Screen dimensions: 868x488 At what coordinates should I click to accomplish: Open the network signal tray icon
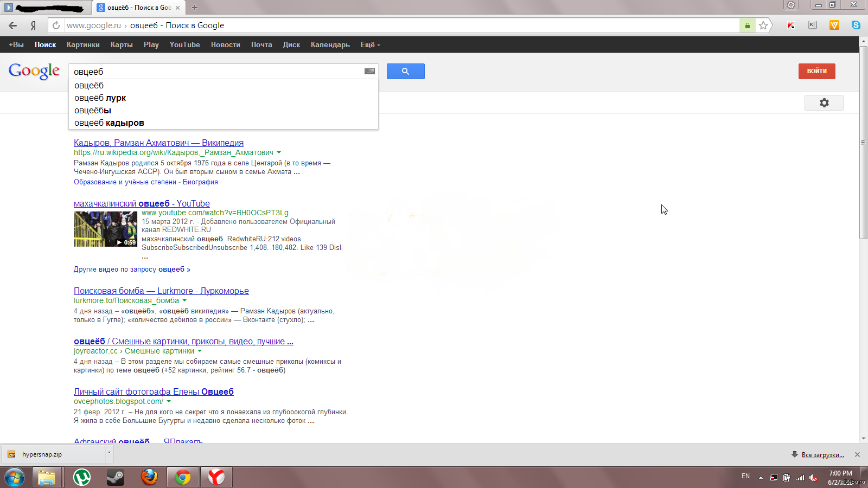pyautogui.click(x=800, y=478)
